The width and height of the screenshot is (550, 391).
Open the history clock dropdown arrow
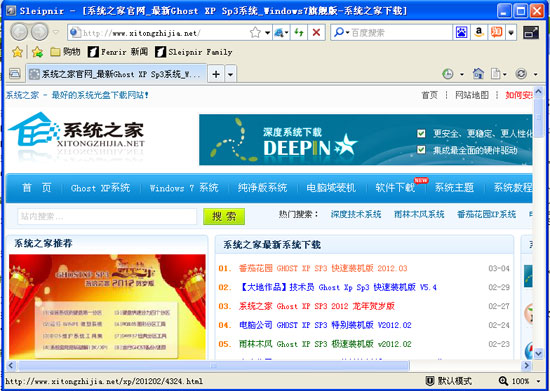[462, 74]
